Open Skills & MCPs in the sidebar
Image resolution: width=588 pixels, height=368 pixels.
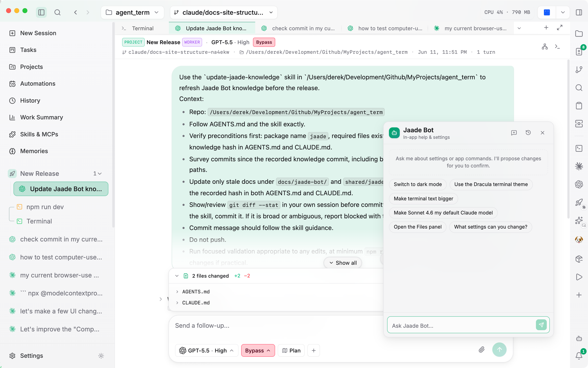pyautogui.click(x=57, y=134)
